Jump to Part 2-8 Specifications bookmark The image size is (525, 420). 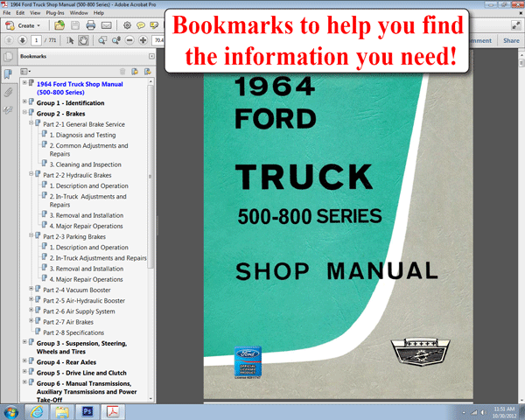(x=73, y=332)
